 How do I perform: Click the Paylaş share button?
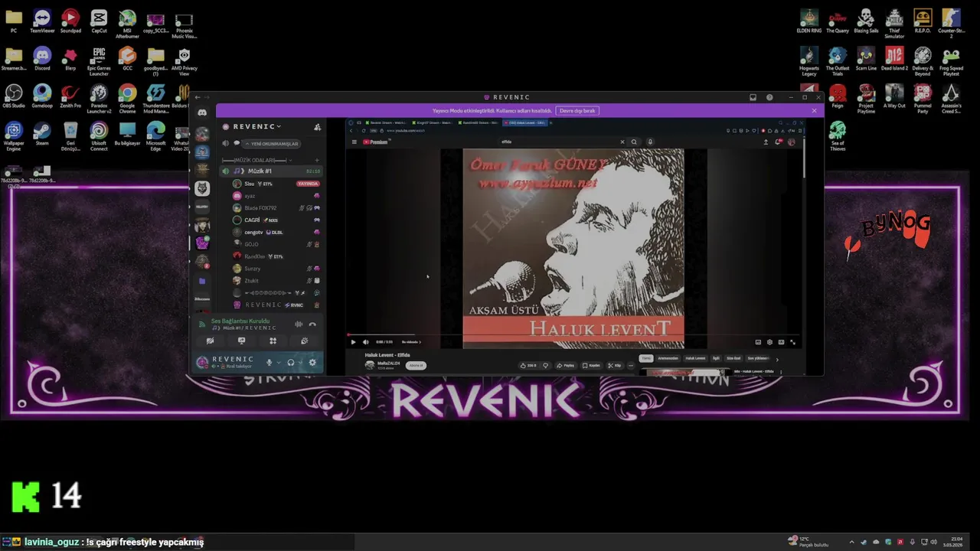tap(566, 365)
